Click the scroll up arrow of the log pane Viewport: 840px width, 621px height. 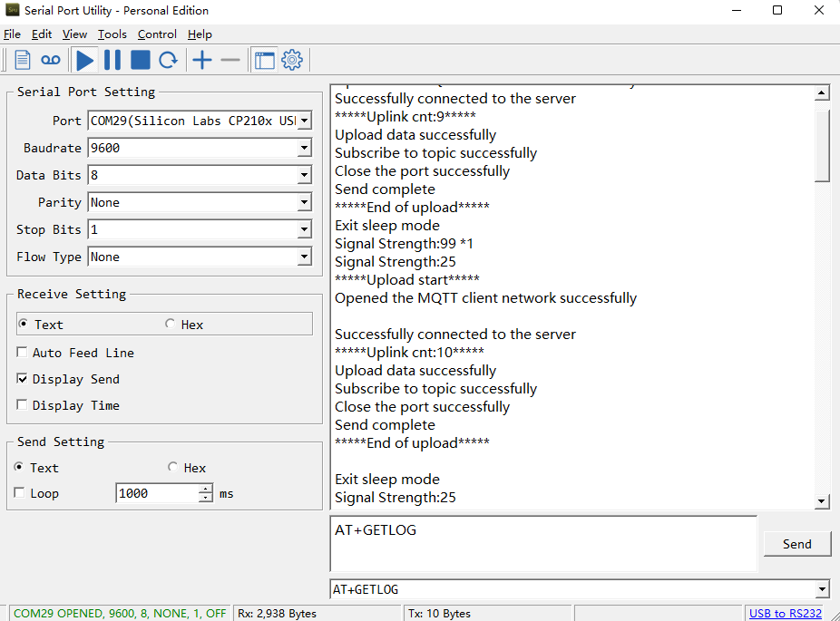[822, 93]
